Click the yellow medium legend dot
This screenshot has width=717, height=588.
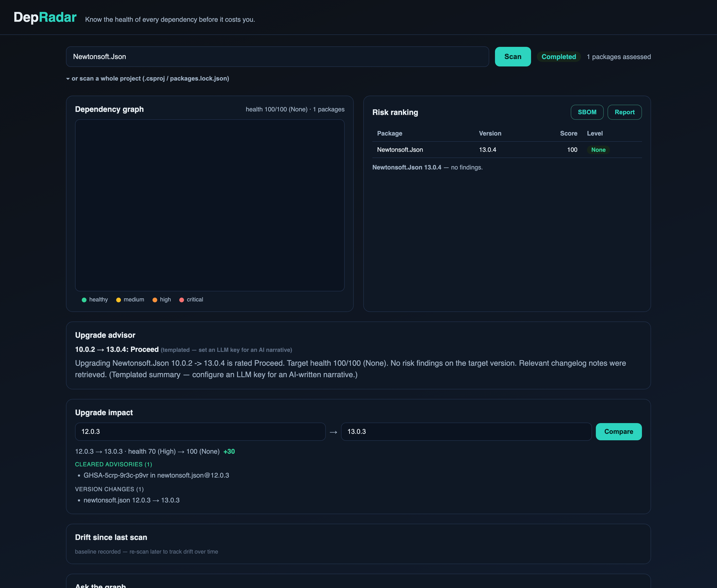[119, 300]
